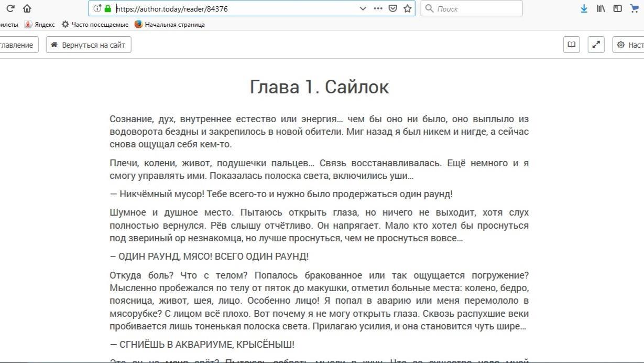Open the Яндекс bookmark
This screenshot has height=363, width=644.
40,24
